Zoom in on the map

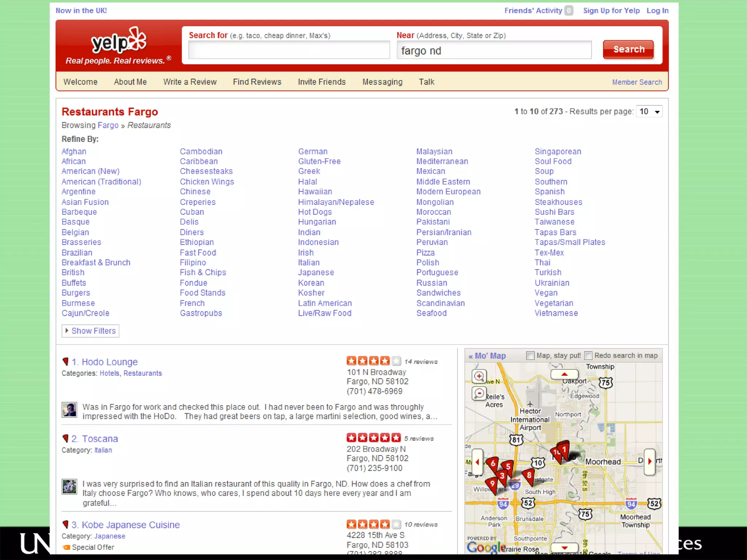pos(479,376)
